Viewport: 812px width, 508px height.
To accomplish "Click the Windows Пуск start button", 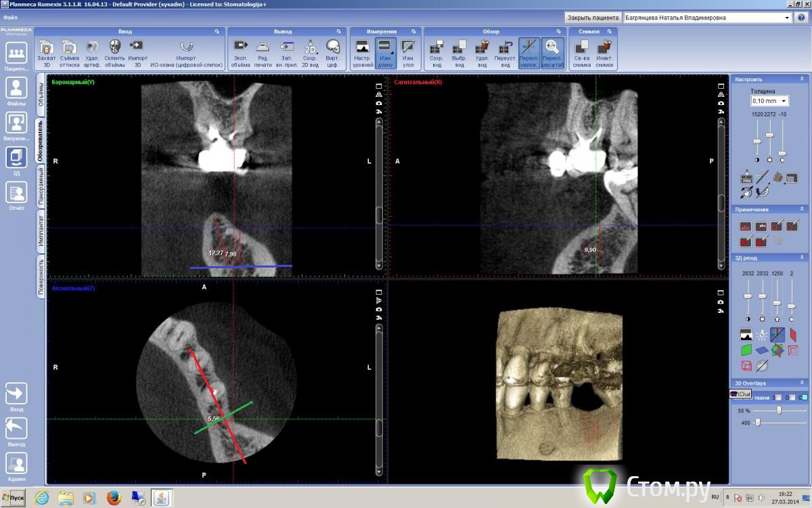I will 14,498.
